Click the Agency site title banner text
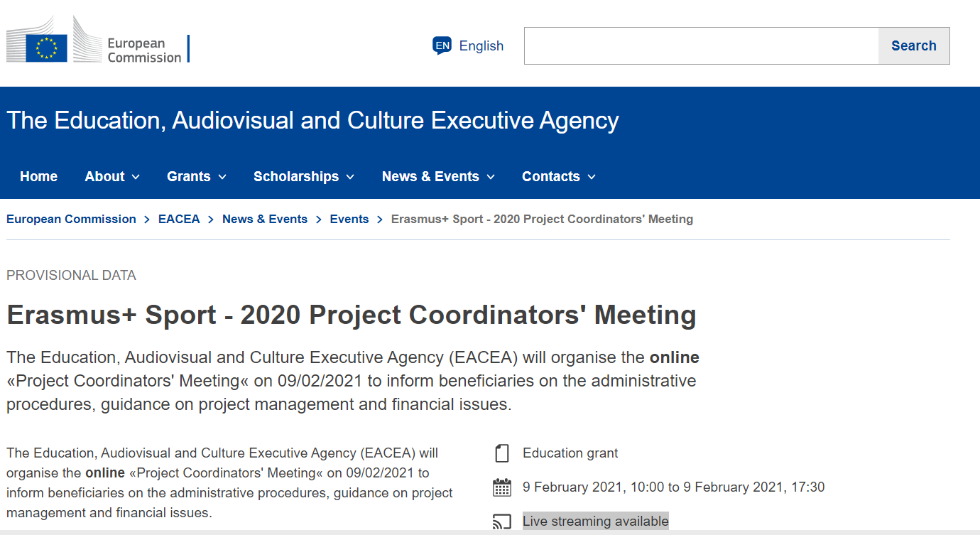The height and width of the screenshot is (535, 980). (x=312, y=121)
